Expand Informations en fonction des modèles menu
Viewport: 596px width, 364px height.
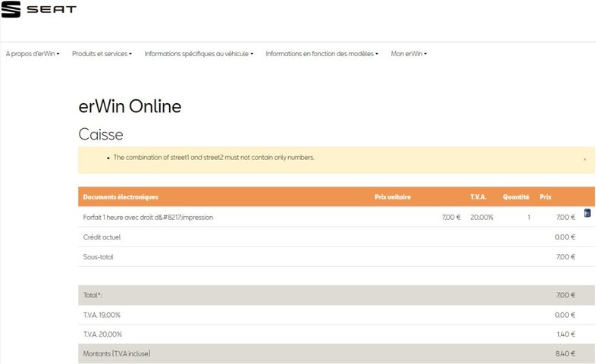coord(322,54)
